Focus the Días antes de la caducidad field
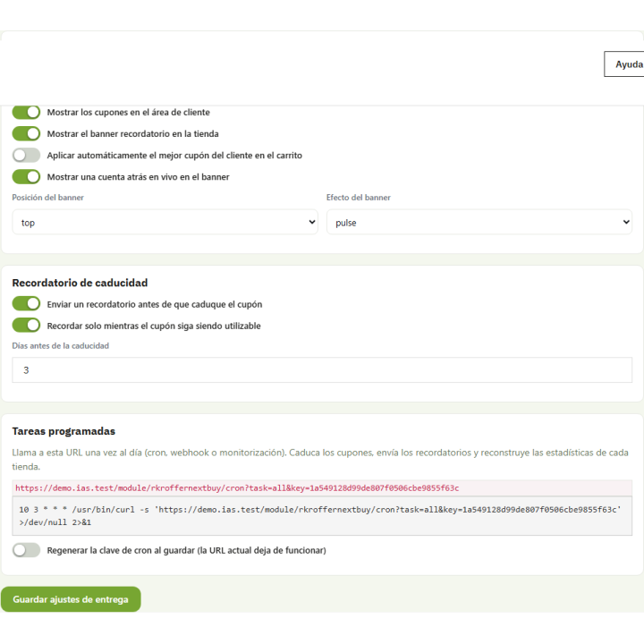 pyautogui.click(x=322, y=370)
